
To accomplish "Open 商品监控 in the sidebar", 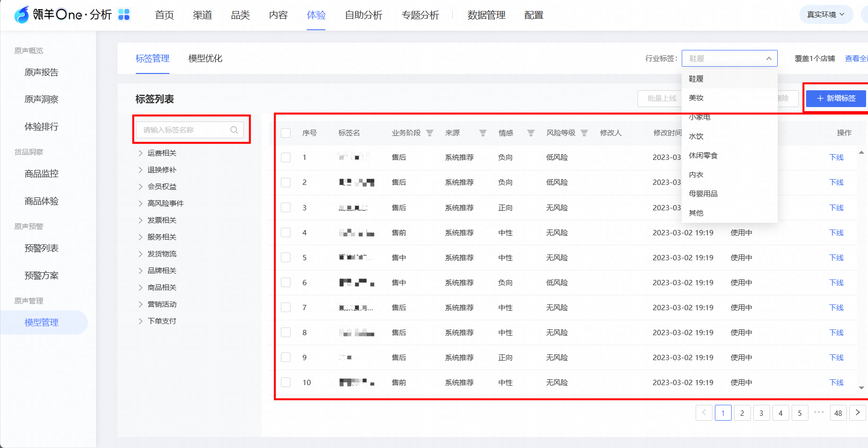I will pyautogui.click(x=42, y=174).
